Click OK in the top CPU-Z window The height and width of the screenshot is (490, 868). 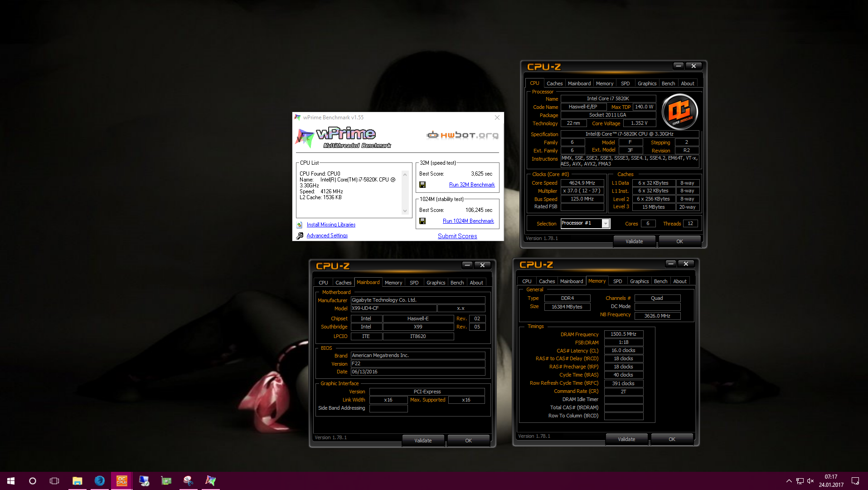(x=679, y=241)
